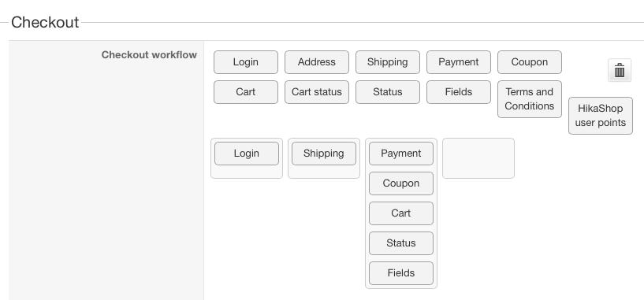
Task: Click the empty fourth workflow step box
Action: [478, 158]
